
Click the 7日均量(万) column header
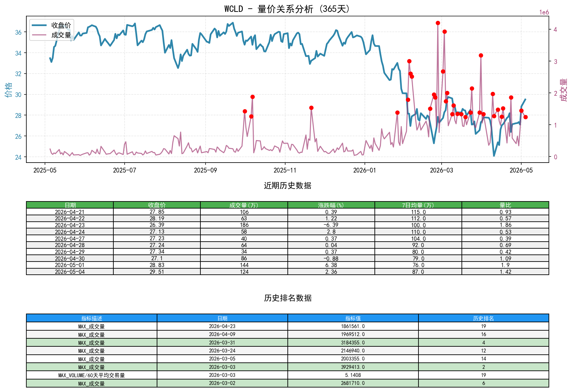point(418,205)
